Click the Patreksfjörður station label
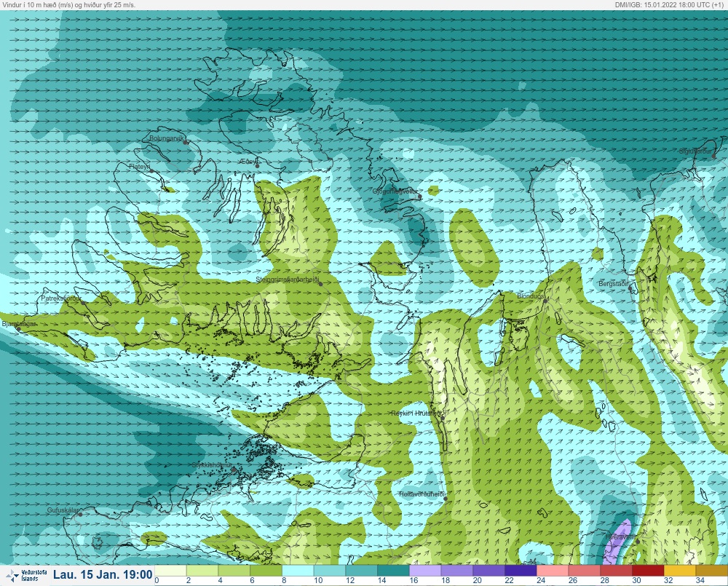728x586 pixels. coord(61,298)
